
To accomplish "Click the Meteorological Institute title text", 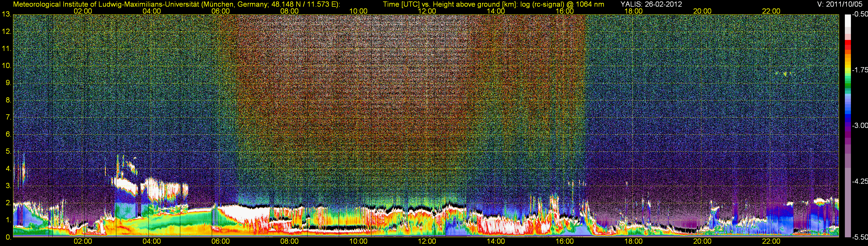I will [176, 4].
